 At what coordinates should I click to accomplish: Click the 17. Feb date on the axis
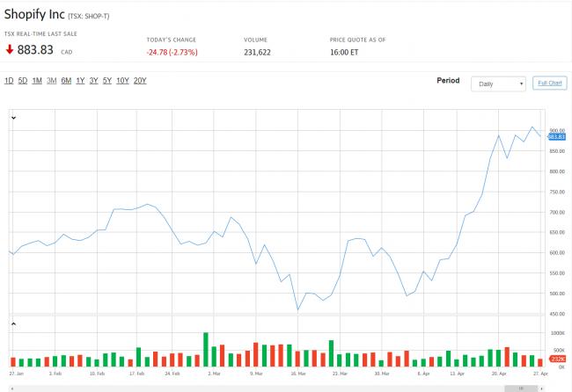pyautogui.click(x=136, y=374)
